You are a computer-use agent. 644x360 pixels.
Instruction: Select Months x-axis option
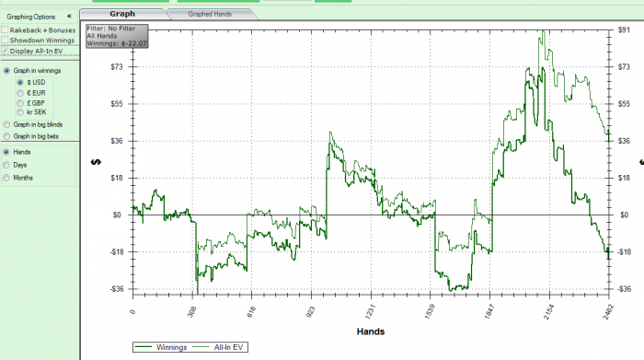pos(6,178)
